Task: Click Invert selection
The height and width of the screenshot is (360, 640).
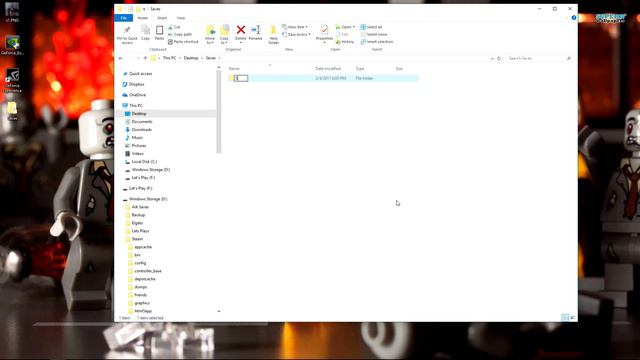Action: click(377, 42)
